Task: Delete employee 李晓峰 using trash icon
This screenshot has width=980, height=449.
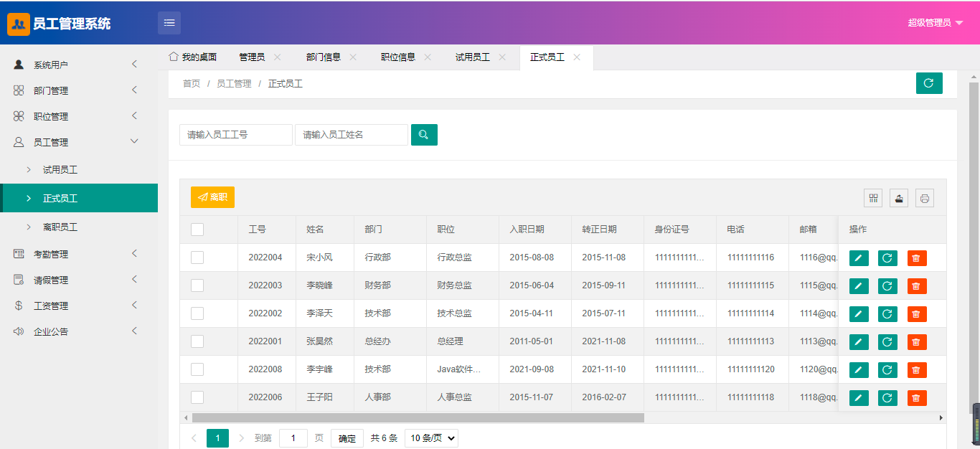Action: pos(917,286)
